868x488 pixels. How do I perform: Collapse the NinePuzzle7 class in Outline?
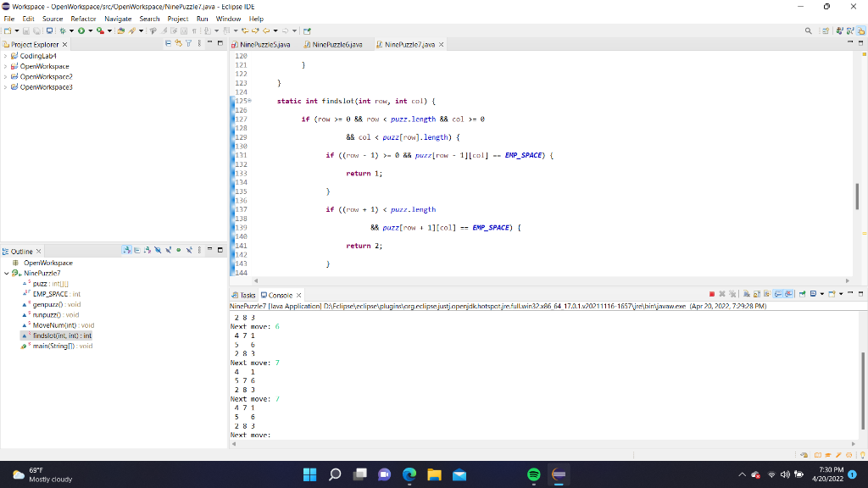coord(8,273)
